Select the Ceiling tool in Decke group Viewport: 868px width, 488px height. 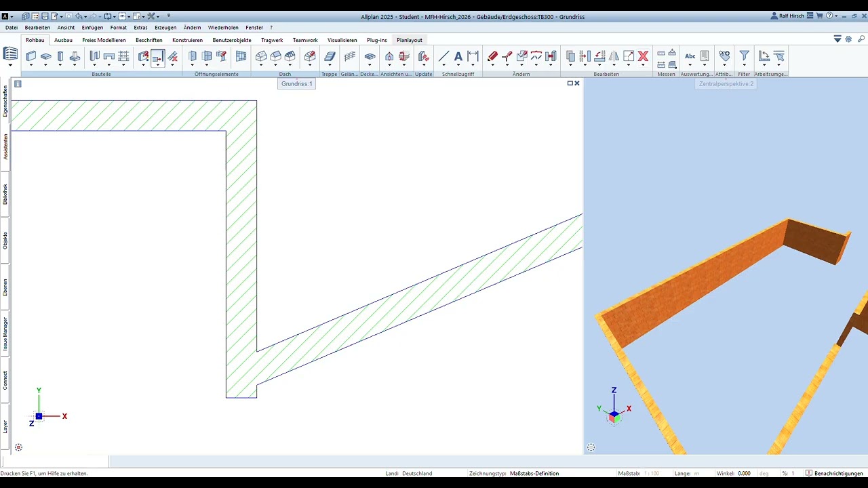pyautogui.click(x=370, y=56)
